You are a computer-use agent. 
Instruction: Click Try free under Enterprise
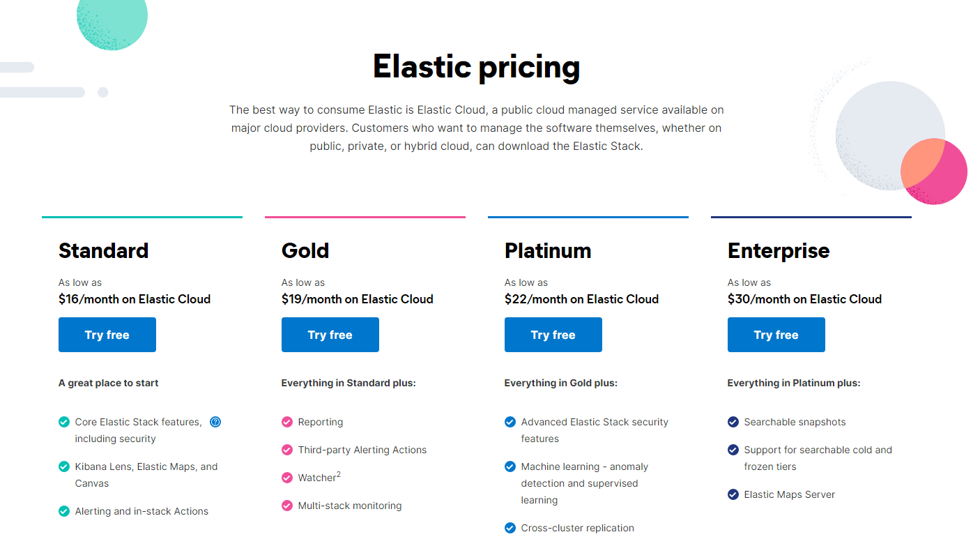(776, 335)
